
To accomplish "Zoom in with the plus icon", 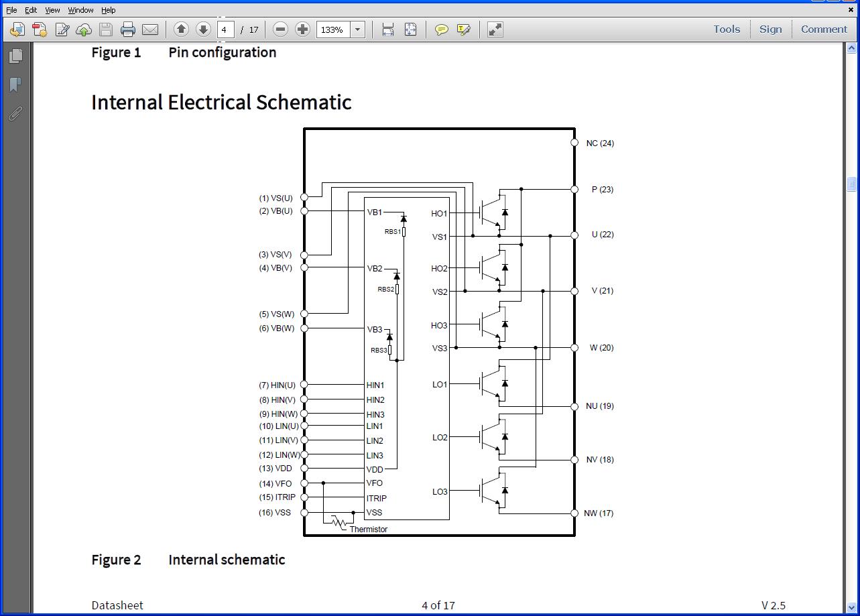I will pyautogui.click(x=302, y=29).
